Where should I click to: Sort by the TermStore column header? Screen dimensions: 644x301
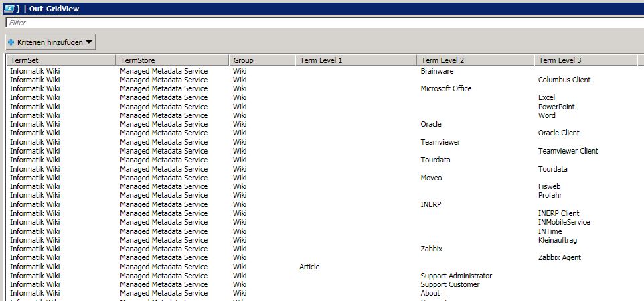click(172, 60)
